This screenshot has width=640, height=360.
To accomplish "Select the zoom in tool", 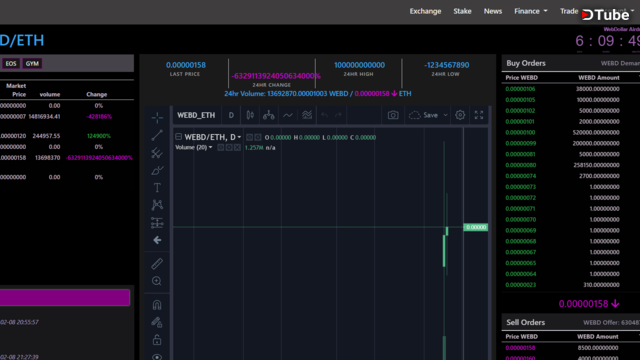I will (157, 281).
